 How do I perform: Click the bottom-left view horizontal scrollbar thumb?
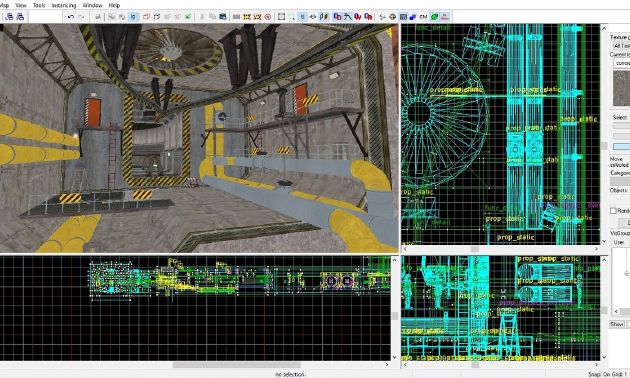tap(237, 365)
